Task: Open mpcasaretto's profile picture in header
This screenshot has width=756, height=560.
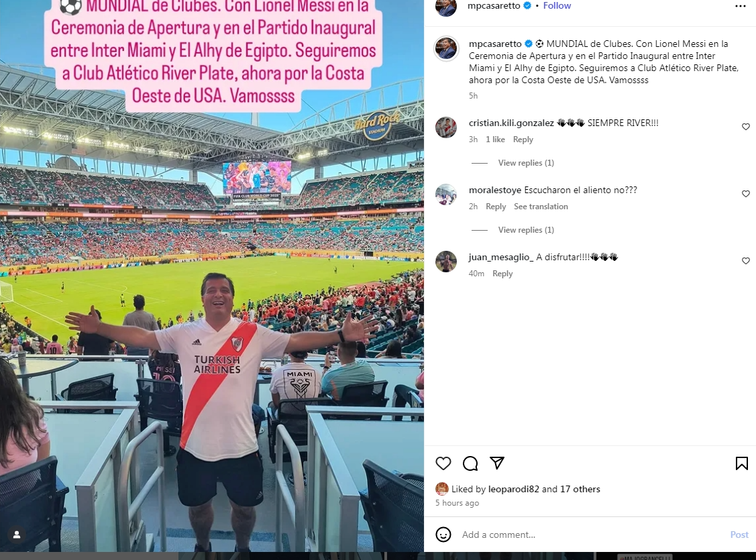Action: pos(446,7)
